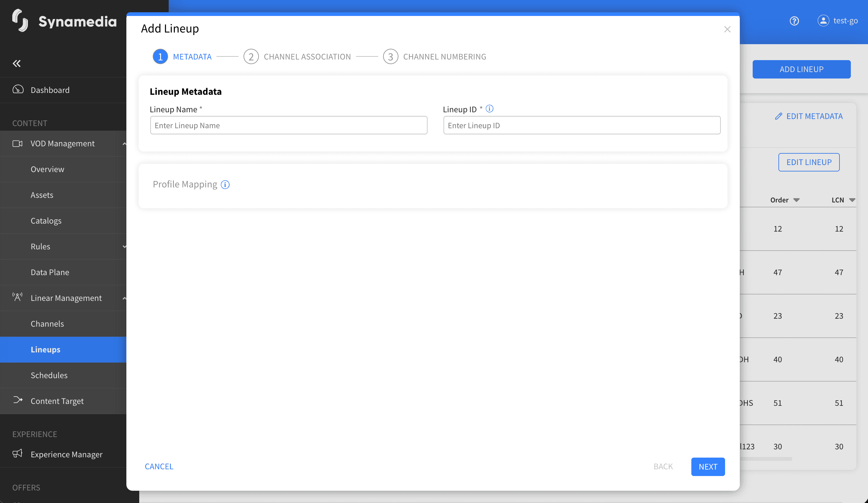Click LCN value 51 in table
The height and width of the screenshot is (503, 868).
(839, 403)
